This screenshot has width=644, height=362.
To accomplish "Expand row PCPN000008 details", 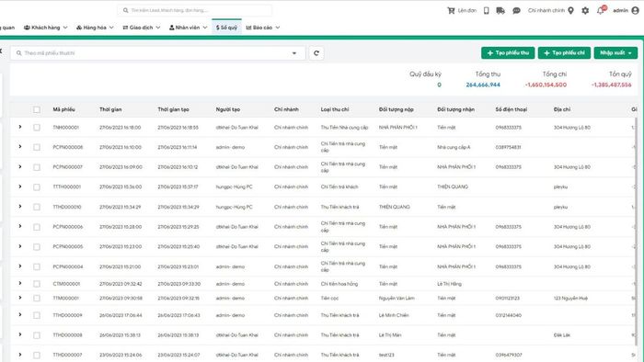I will (x=19, y=146).
